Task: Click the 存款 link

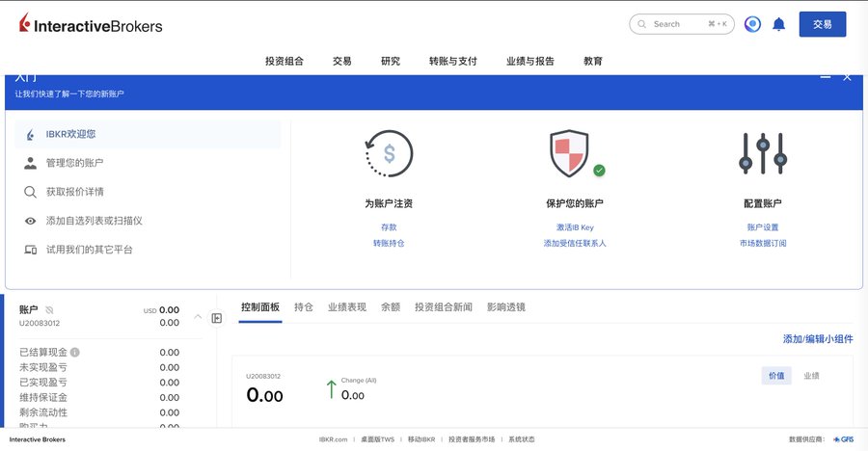Action: pyautogui.click(x=389, y=227)
